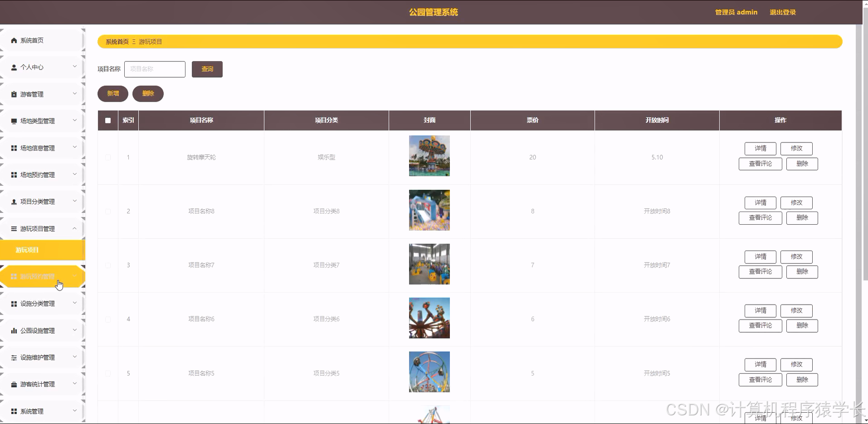Expand the 设施分类管理 chevron
Screen dimensions: 868x424
[75, 303]
